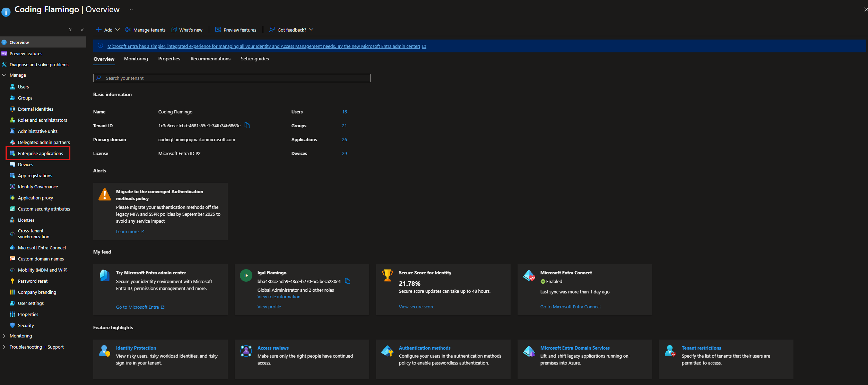Image resolution: width=868 pixels, height=385 pixels.
Task: Click Go to Microsoft Entra link
Action: (140, 307)
